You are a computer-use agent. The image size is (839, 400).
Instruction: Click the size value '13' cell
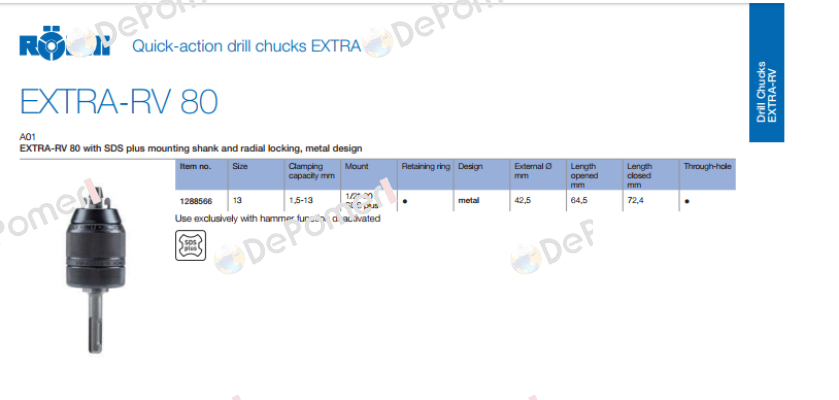(256, 201)
